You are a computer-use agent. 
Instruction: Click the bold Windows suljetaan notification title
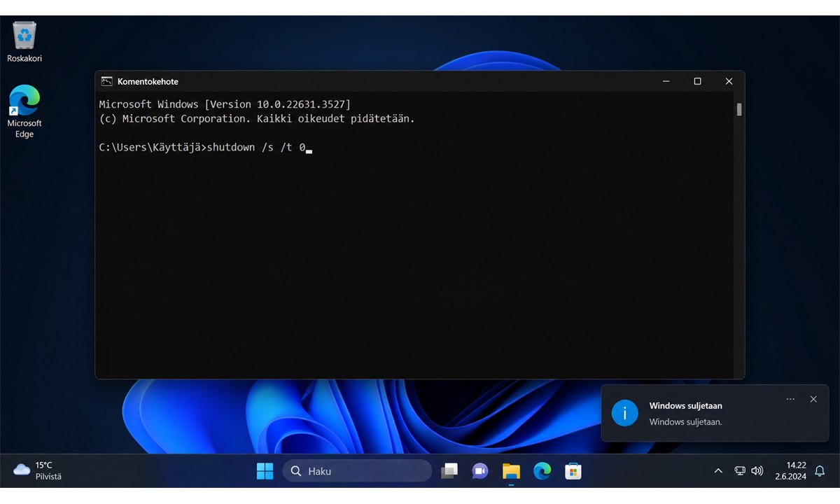coord(685,406)
